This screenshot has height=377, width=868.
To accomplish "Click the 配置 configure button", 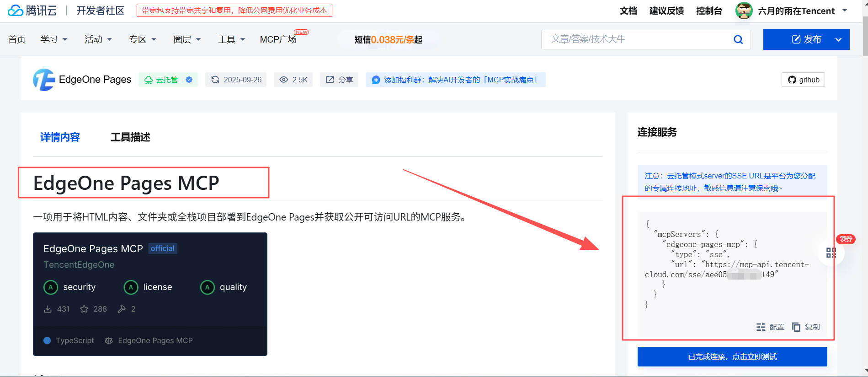I will pyautogui.click(x=770, y=327).
